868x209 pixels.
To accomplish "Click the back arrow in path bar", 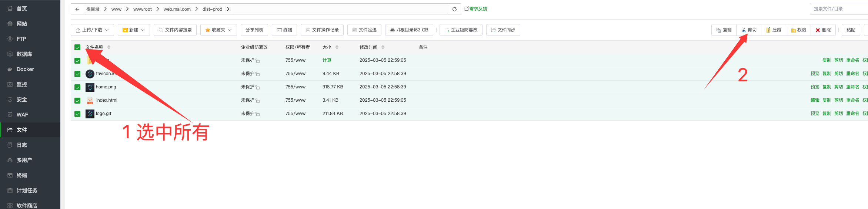I will click(77, 9).
